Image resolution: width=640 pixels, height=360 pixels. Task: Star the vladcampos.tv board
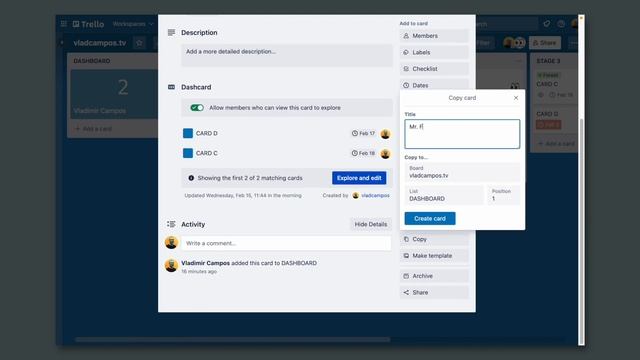pos(139,43)
